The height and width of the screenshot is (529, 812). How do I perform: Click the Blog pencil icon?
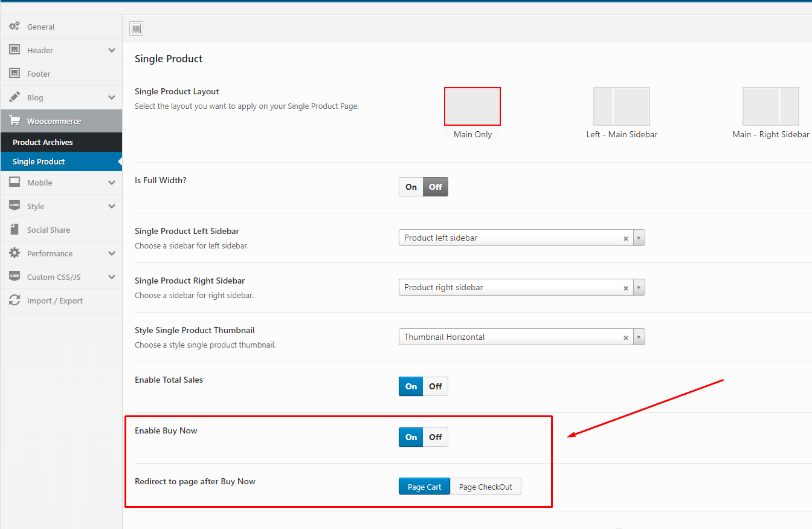coord(14,97)
